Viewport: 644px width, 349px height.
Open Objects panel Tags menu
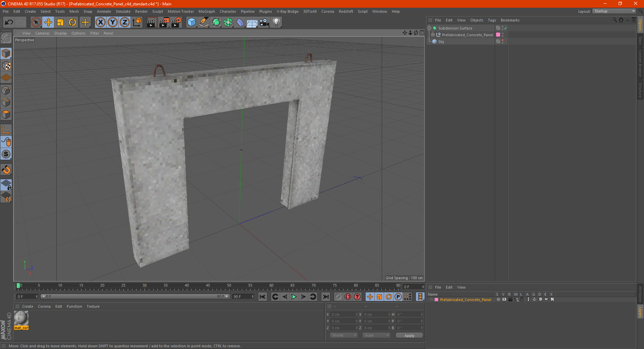click(492, 20)
